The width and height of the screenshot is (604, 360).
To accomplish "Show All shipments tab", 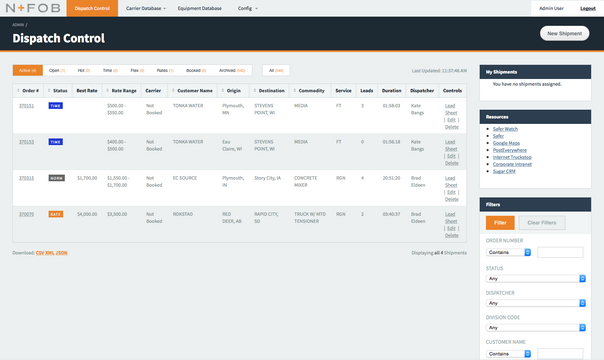I will point(276,70).
